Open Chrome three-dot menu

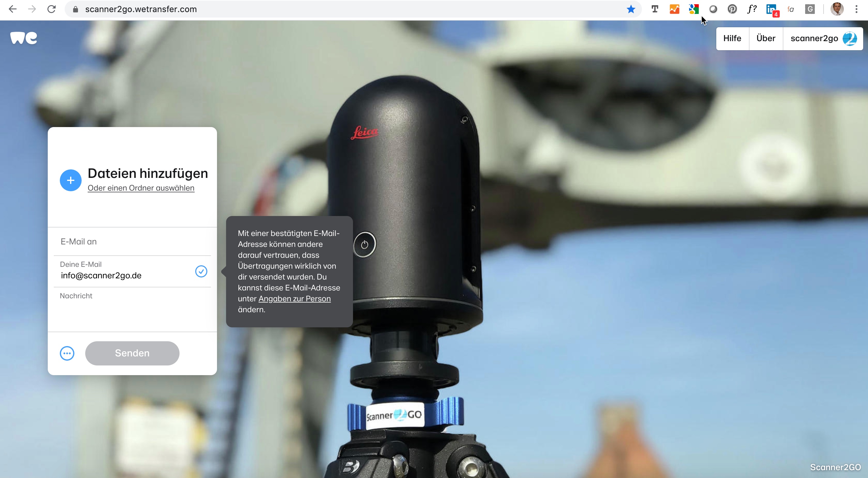[x=856, y=9]
